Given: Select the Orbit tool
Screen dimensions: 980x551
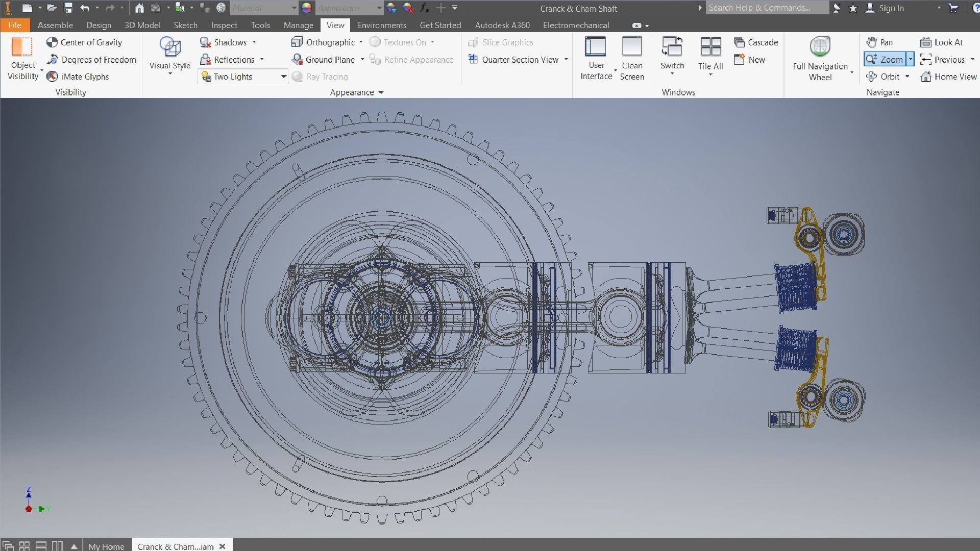Looking at the screenshot, I should (x=883, y=77).
